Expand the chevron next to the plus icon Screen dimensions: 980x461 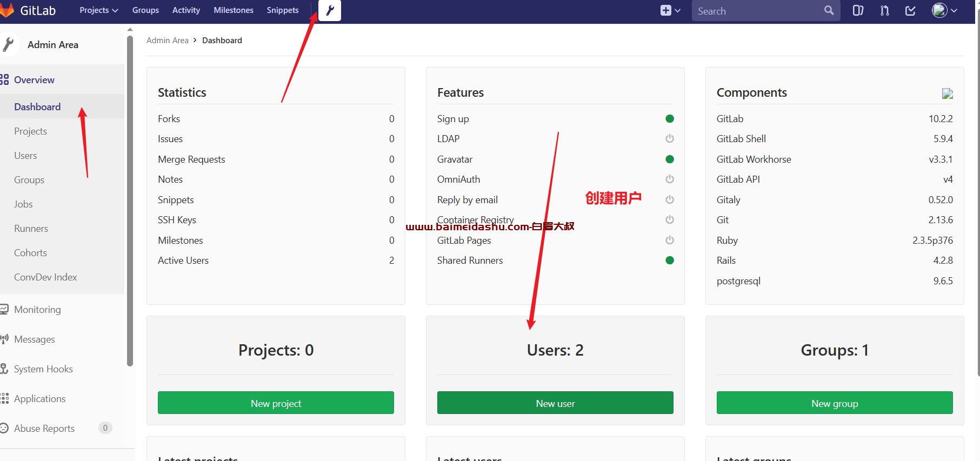678,10
